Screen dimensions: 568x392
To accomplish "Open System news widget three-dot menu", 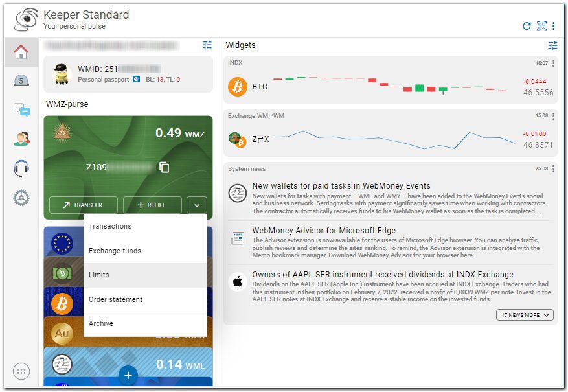I will point(553,169).
